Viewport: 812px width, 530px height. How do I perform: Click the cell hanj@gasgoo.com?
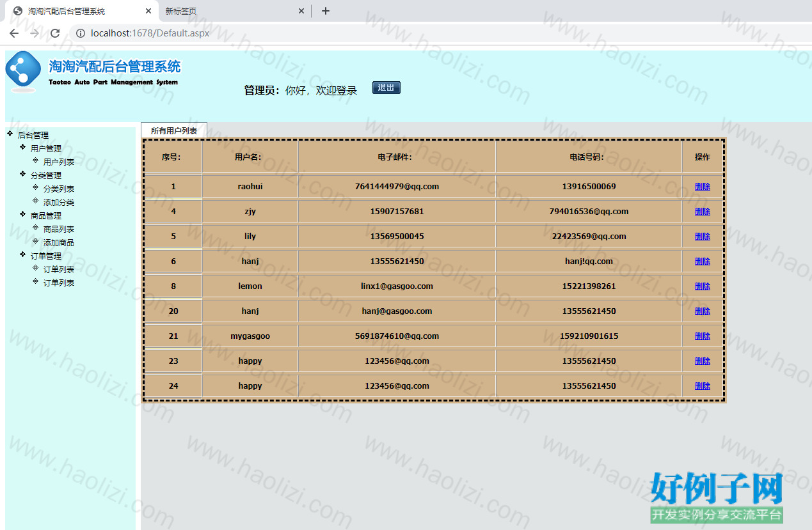[397, 311]
